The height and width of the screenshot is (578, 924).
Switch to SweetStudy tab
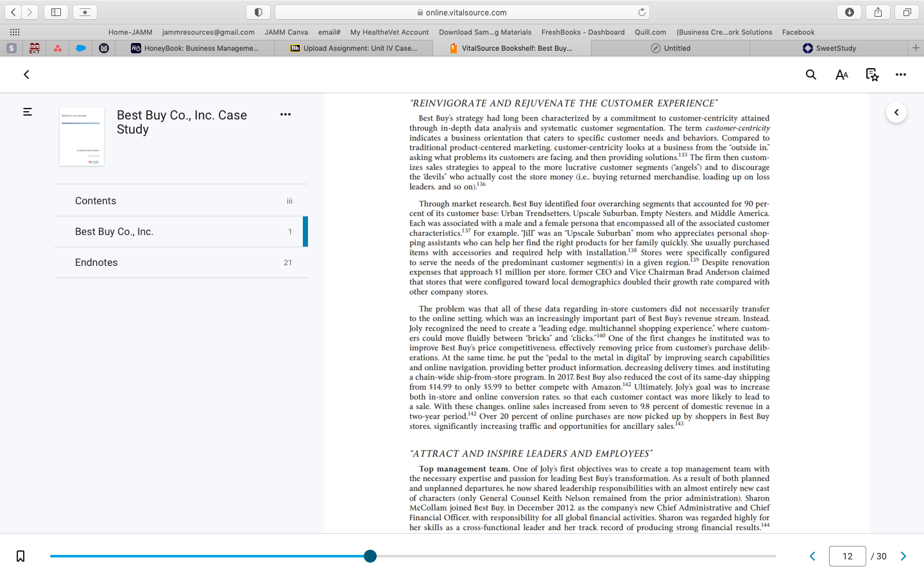(828, 48)
